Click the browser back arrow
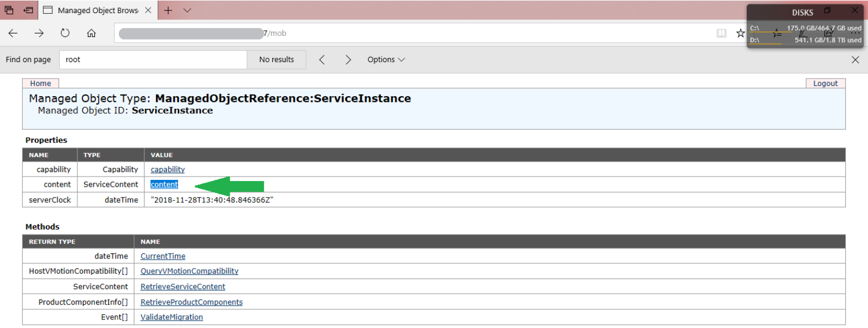This screenshot has height=328, width=868. point(13,33)
